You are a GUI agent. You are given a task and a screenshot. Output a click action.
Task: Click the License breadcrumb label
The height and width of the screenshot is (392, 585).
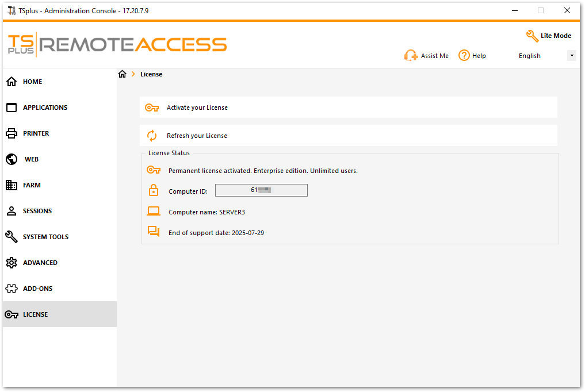(151, 74)
